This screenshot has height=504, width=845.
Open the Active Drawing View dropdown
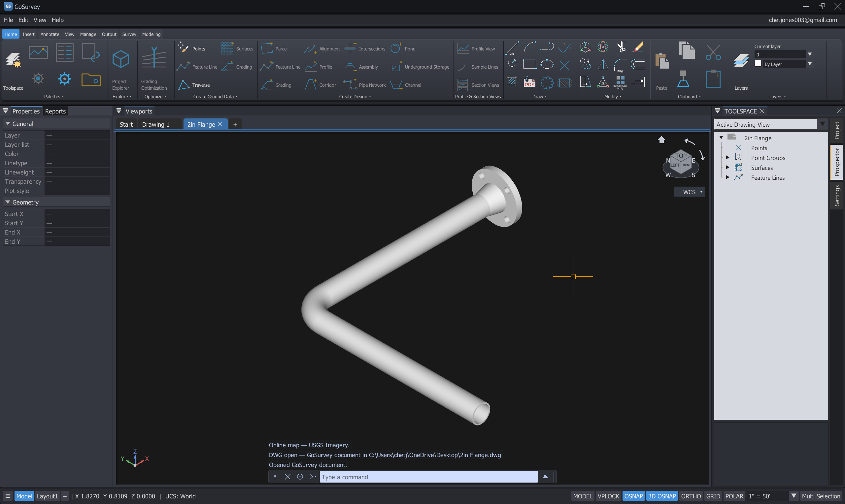click(822, 124)
